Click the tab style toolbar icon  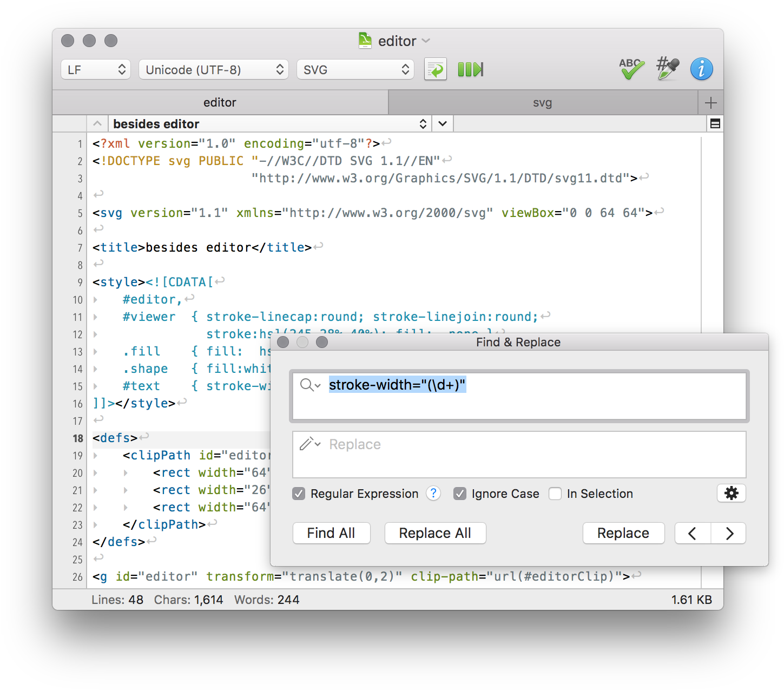tap(470, 69)
